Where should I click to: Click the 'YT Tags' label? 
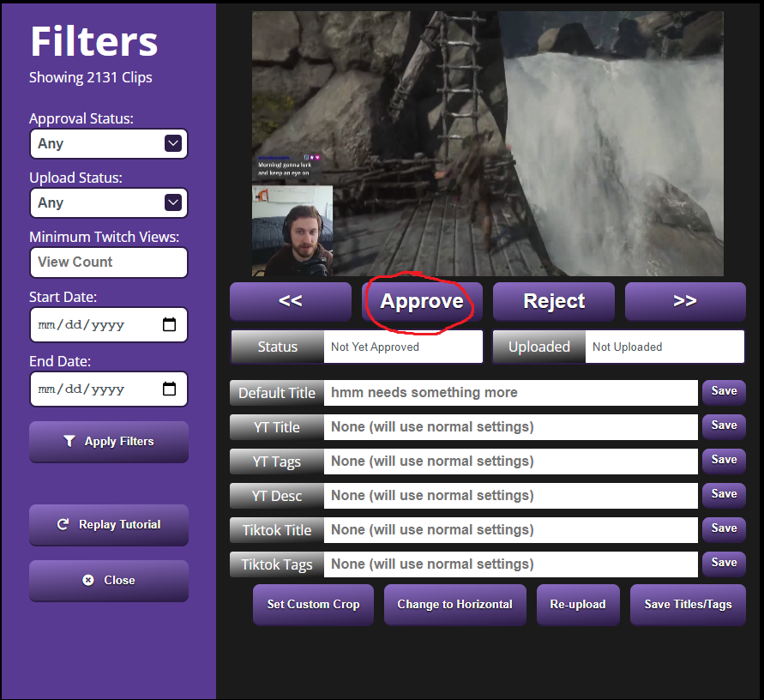coord(277,462)
